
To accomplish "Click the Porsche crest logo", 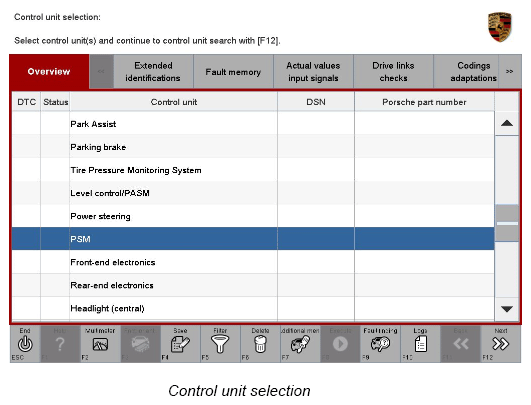I will [x=500, y=27].
